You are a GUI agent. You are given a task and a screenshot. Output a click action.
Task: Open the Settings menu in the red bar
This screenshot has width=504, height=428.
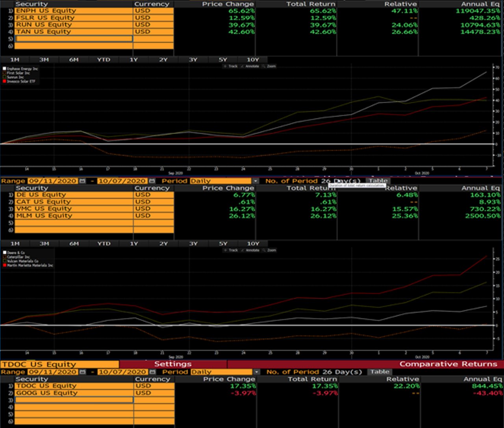(x=173, y=364)
